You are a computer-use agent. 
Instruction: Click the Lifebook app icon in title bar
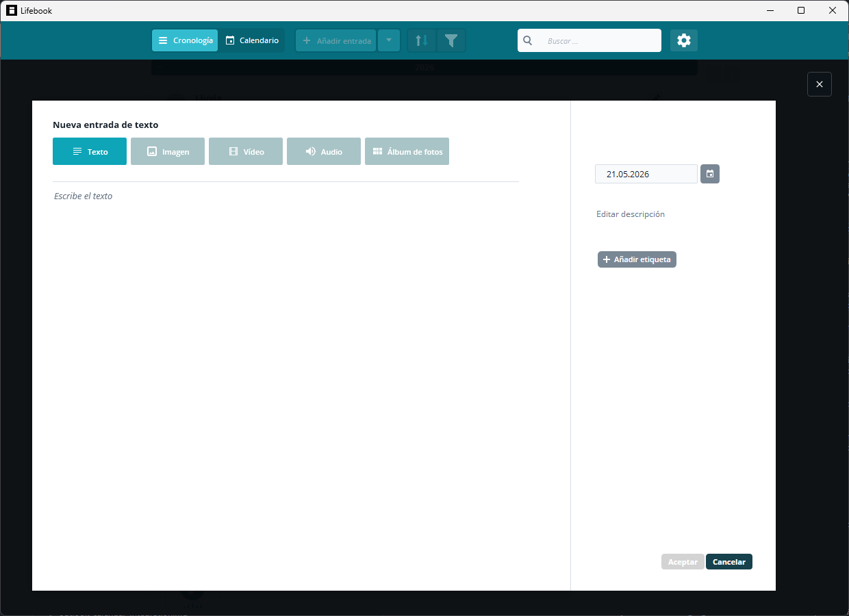click(x=12, y=10)
